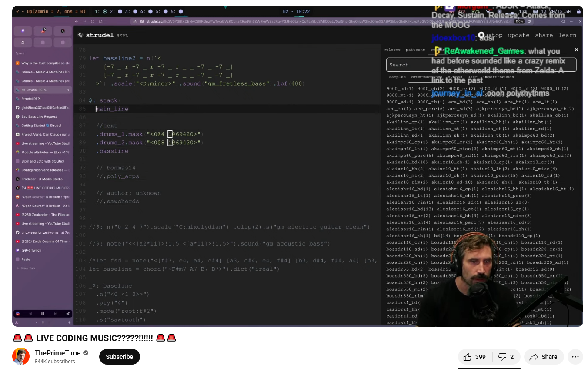Viewport: 588px width, 375px height.
Task: Preview the 9000_bd(1) sound
Action: [x=400, y=89]
